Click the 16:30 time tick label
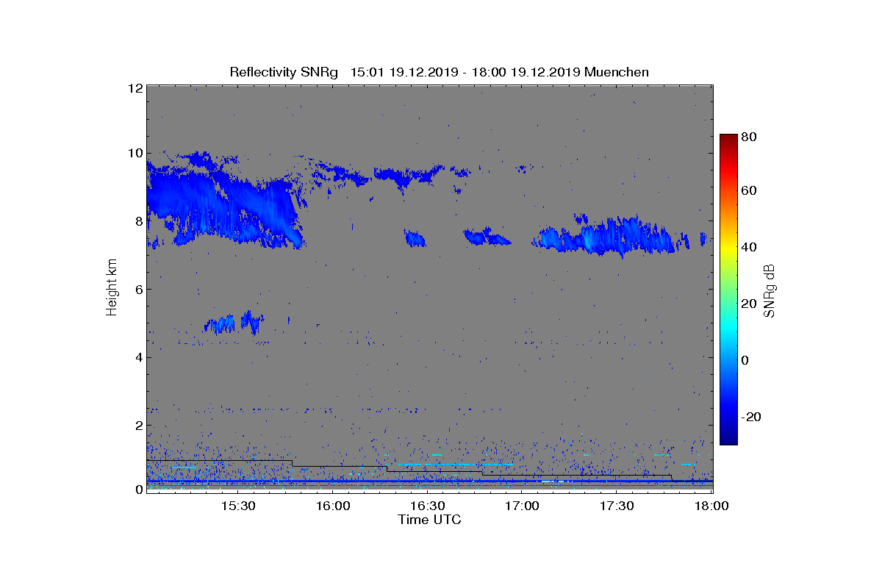The width and height of the screenshot is (882, 588). tap(427, 506)
